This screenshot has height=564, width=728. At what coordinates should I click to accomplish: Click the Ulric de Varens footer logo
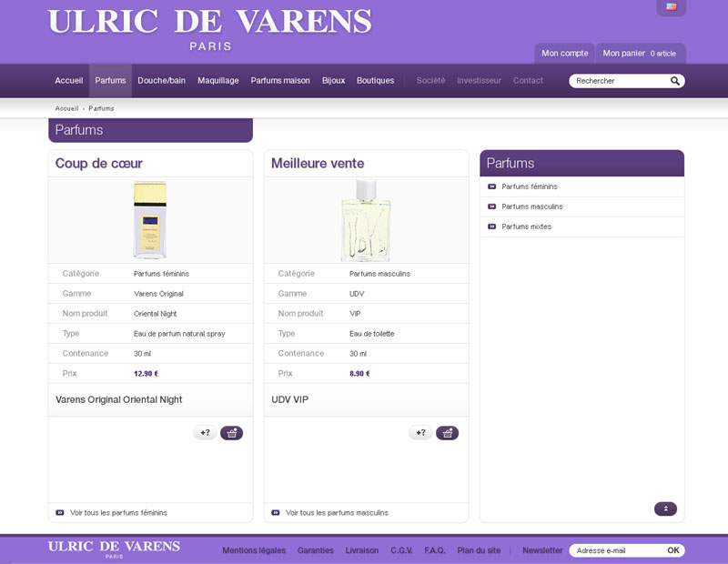(115, 549)
